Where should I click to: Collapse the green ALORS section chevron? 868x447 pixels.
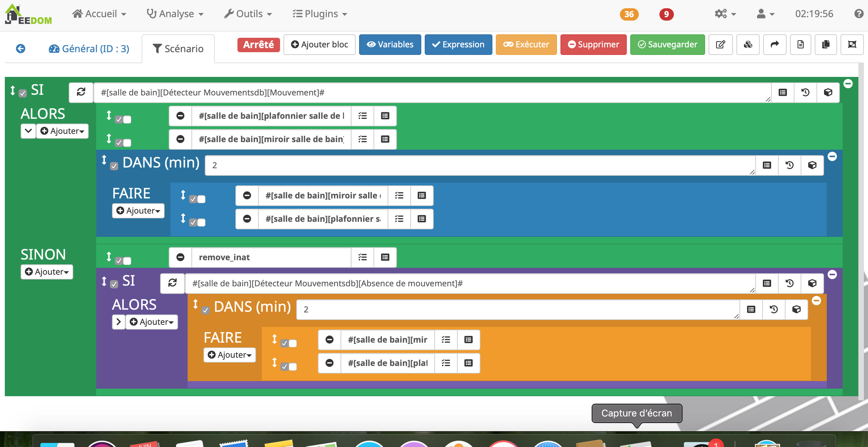tap(29, 131)
